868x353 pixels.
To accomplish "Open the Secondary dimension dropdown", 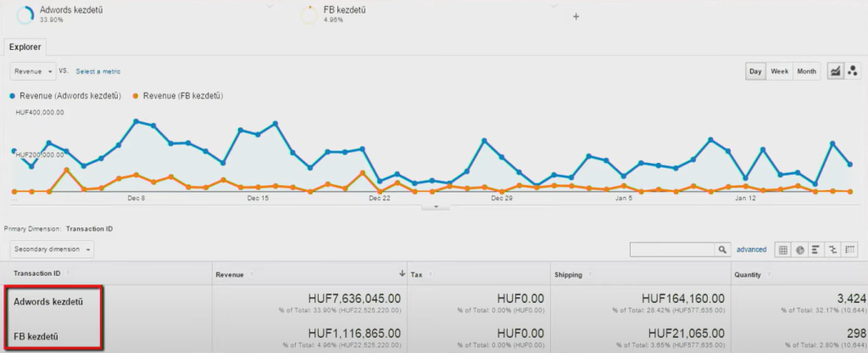I will 52,249.
